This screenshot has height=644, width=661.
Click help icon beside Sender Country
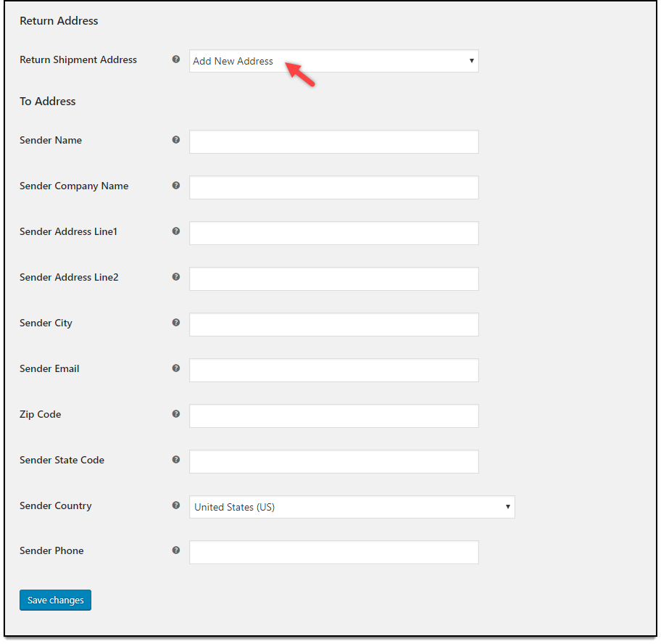[x=176, y=505]
